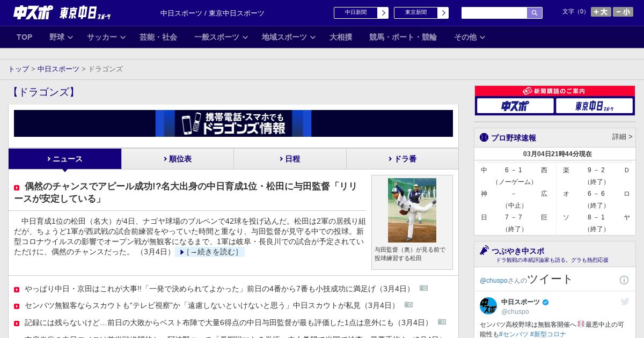Open article about 大量6得点 与田監督
Viewport: 644px width, 338px height.
pos(228,322)
